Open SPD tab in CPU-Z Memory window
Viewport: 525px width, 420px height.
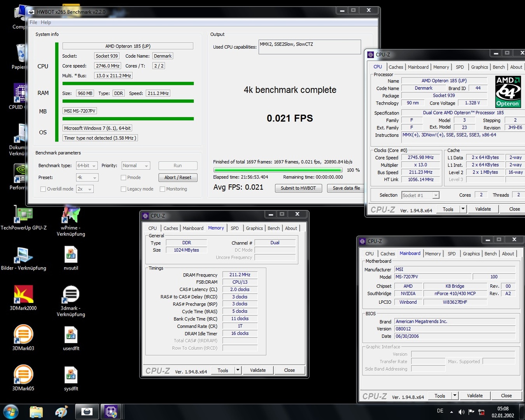coord(234,228)
